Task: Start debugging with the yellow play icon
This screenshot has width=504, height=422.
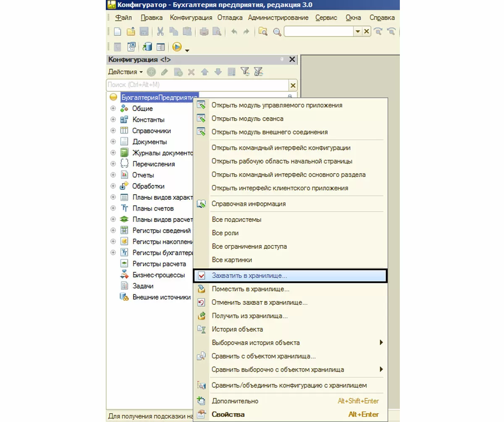Action: pyautogui.click(x=177, y=47)
